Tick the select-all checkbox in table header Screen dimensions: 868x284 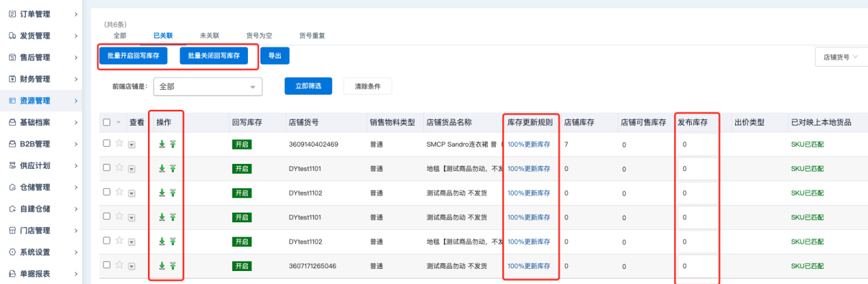pyautogui.click(x=106, y=122)
